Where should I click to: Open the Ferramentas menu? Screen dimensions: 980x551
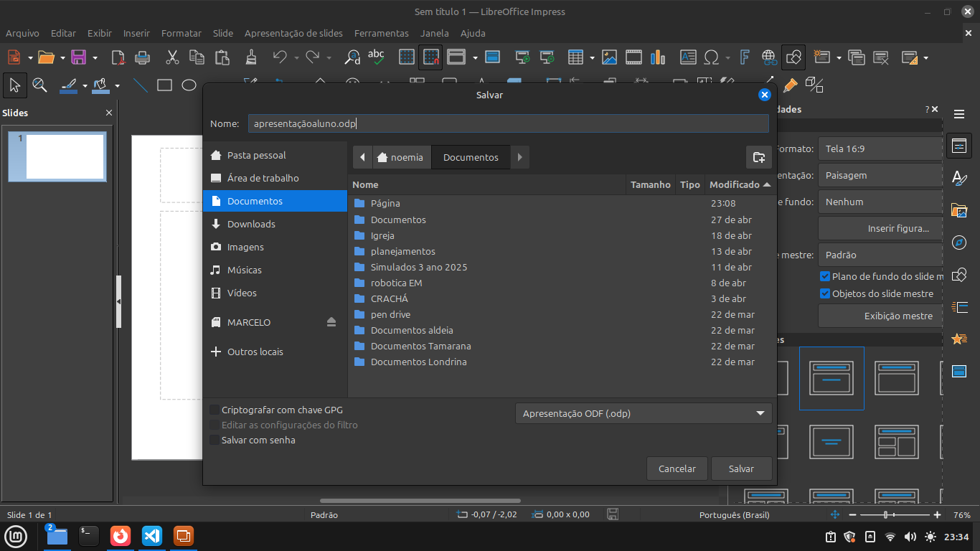pos(381,33)
